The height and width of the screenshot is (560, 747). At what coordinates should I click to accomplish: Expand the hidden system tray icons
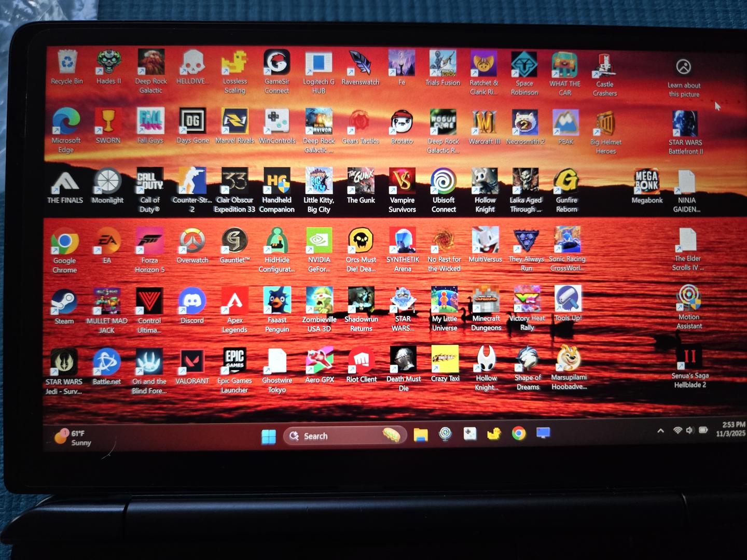tap(660, 430)
